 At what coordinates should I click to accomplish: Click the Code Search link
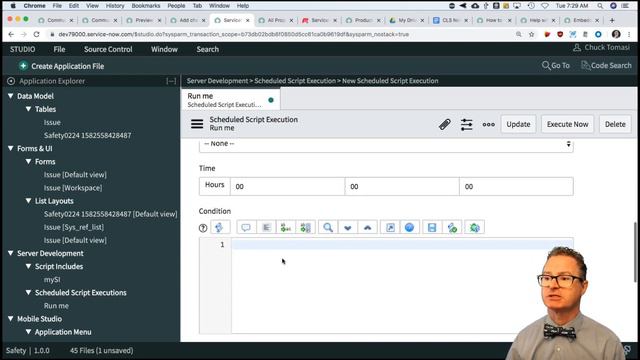611,65
